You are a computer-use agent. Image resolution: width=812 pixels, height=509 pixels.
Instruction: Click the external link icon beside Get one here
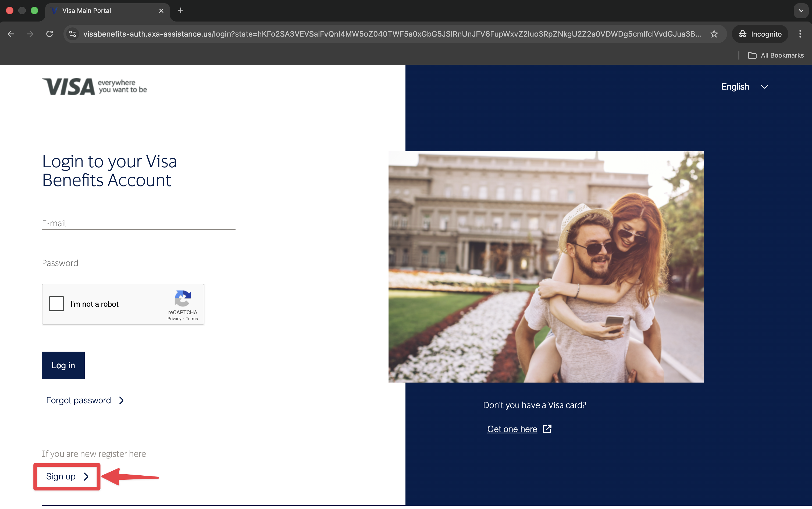tap(547, 429)
